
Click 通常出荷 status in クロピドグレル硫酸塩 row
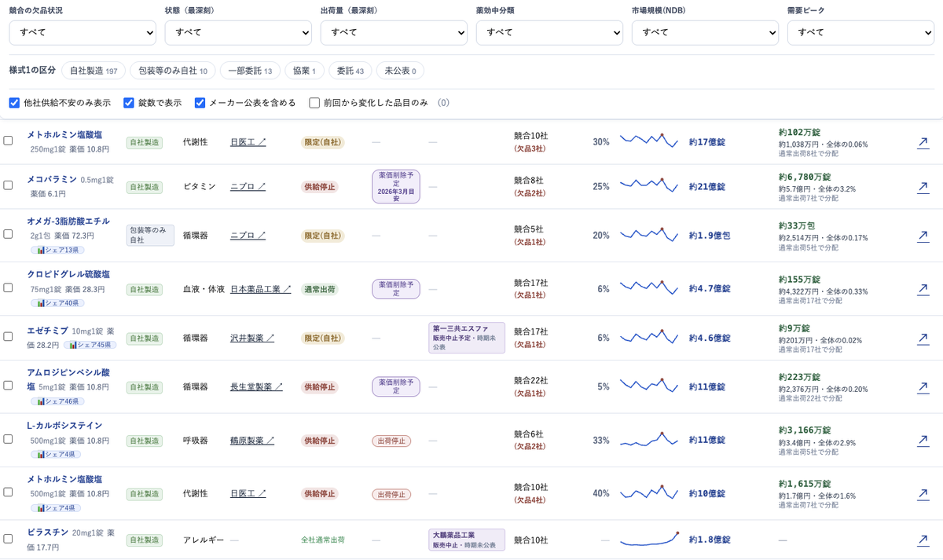pos(320,289)
